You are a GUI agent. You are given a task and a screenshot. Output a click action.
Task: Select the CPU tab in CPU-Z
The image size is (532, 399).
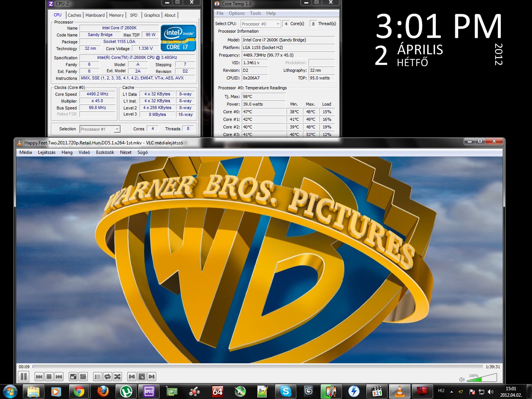click(x=57, y=15)
